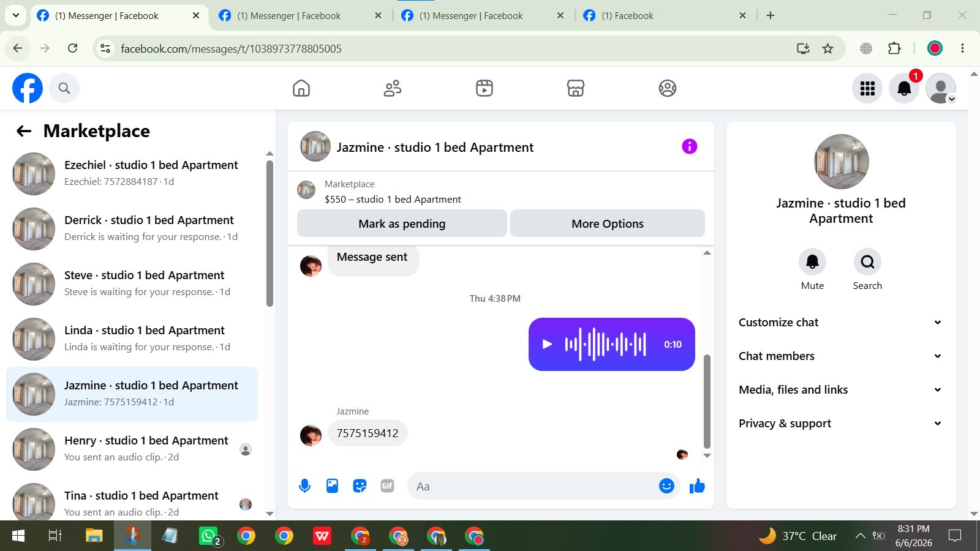The image size is (980, 551).
Task: Expand the Privacy & support section
Action: click(x=840, y=424)
